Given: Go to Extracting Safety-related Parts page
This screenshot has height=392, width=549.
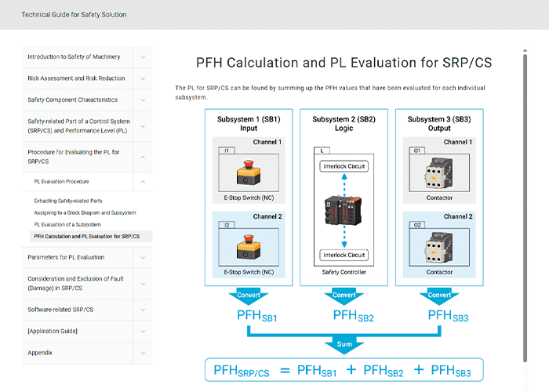Looking at the screenshot, I should tap(68, 201).
